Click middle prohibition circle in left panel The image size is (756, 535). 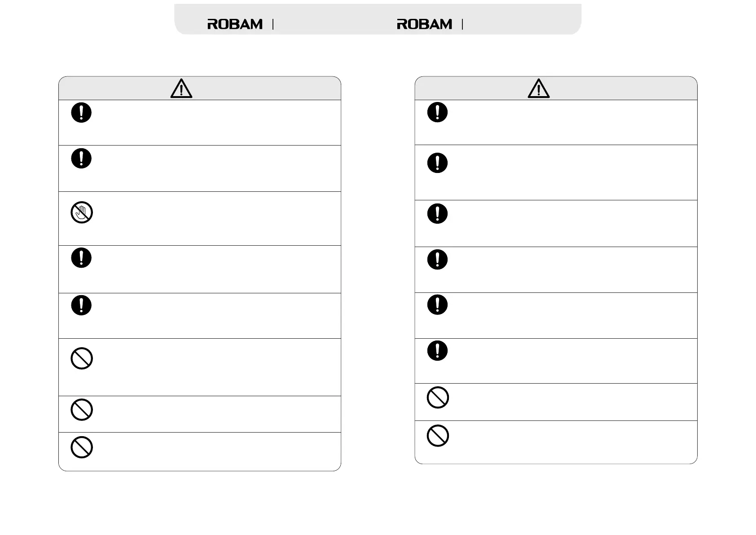(x=82, y=410)
